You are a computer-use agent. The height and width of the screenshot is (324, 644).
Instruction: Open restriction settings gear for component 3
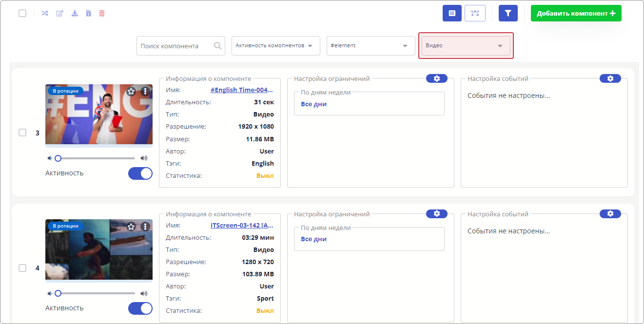coord(436,78)
